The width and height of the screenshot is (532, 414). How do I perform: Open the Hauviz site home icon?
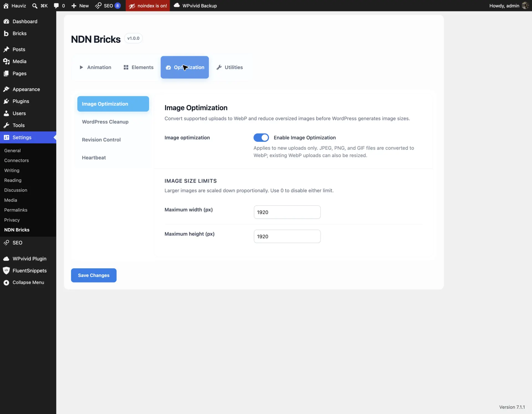(x=6, y=6)
